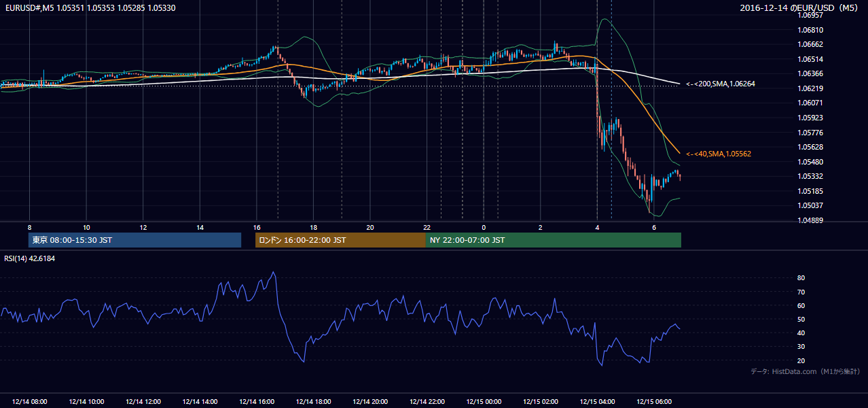Screen dimensions: 868x408
Task: Click the 12/14 16:00 date label
Action: tap(257, 402)
